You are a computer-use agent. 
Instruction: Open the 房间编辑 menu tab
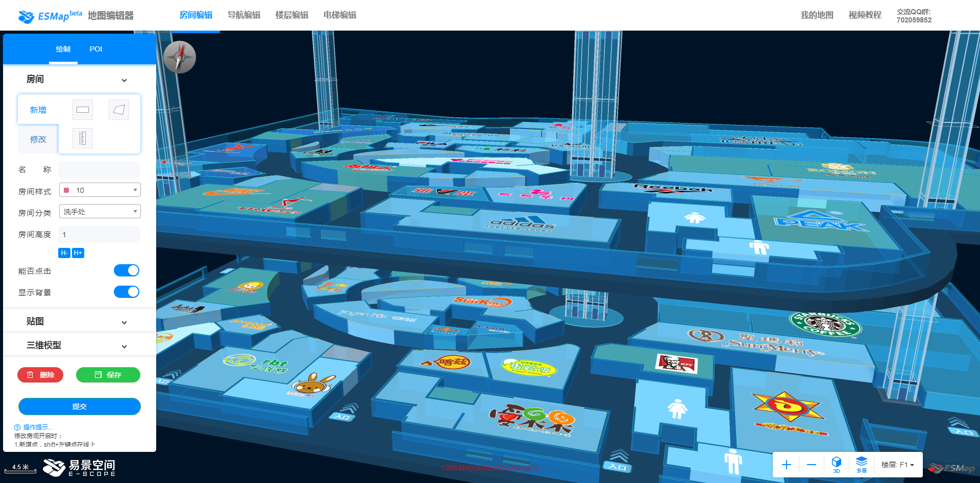(x=196, y=15)
